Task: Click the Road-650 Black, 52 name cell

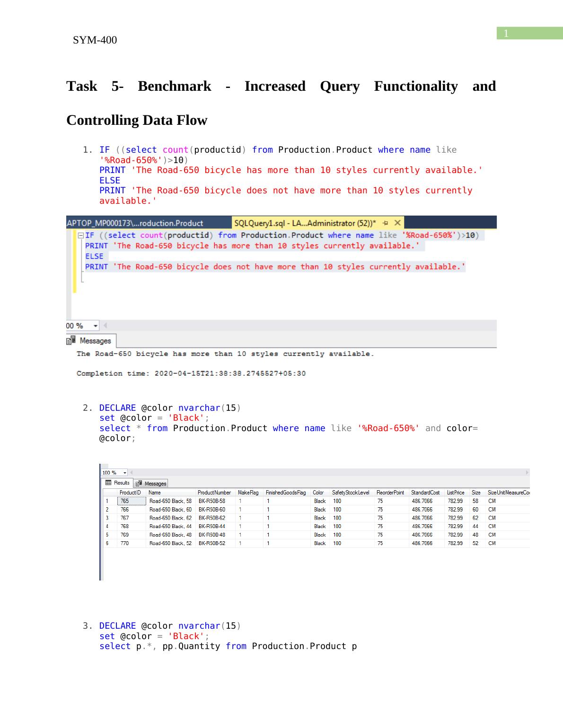Action: 170,544
